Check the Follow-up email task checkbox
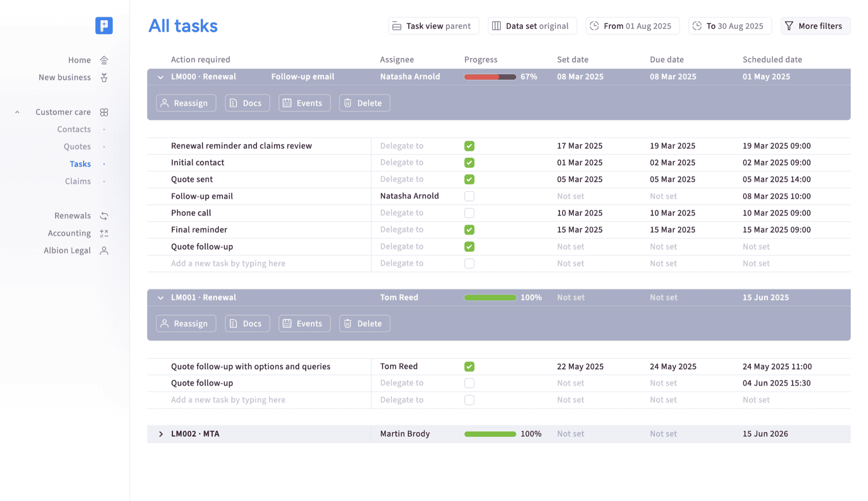Image resolution: width=868 pixels, height=501 pixels. tap(469, 196)
